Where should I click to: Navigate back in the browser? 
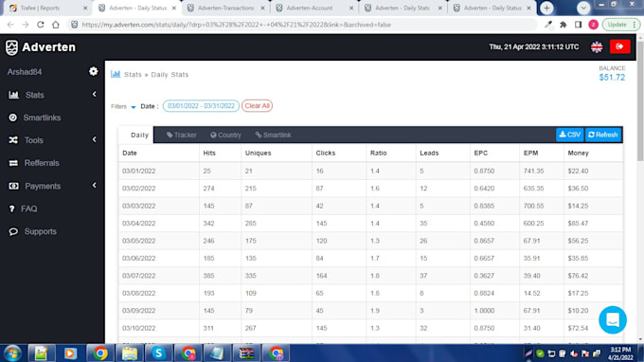[x=10, y=25]
